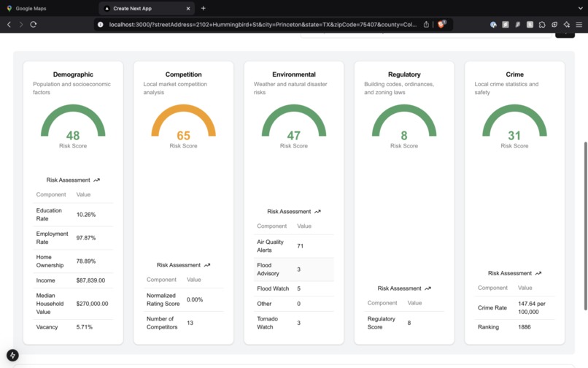The height and width of the screenshot is (368, 588).
Task: Select the Crime Rate value 147.64 per 100,000
Action: click(532, 307)
